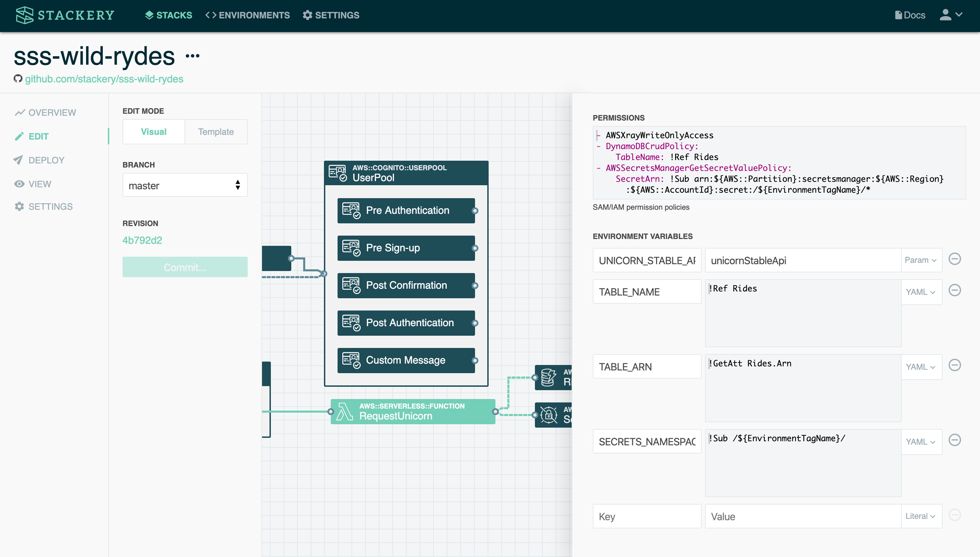
Task: Select the RequestUnicorn function node
Action: [x=413, y=412]
